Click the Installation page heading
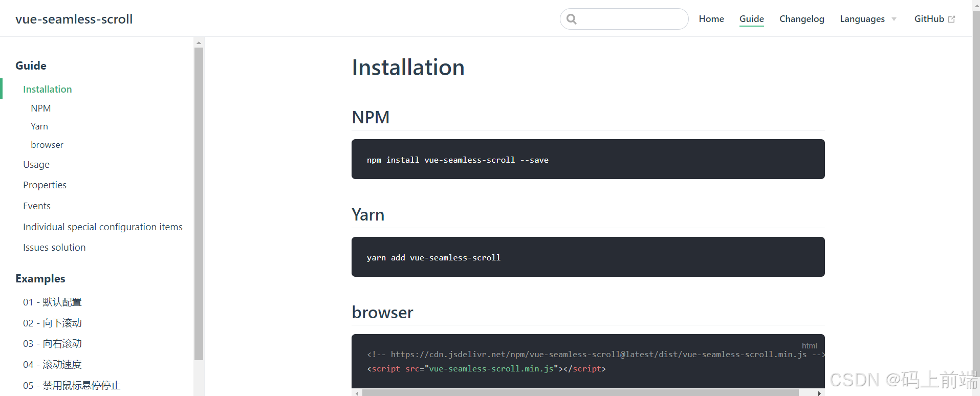Viewport: 980px width, 396px height. point(408,68)
